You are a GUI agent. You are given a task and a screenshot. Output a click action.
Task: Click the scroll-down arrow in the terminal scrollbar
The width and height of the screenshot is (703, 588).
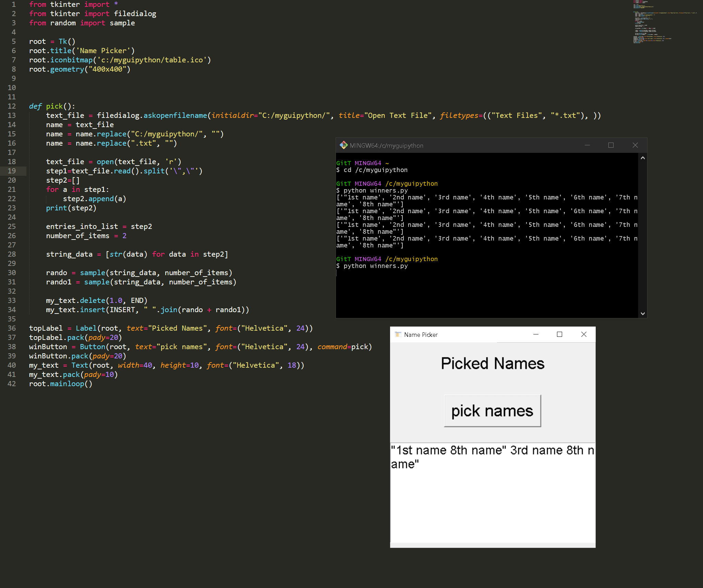(643, 313)
